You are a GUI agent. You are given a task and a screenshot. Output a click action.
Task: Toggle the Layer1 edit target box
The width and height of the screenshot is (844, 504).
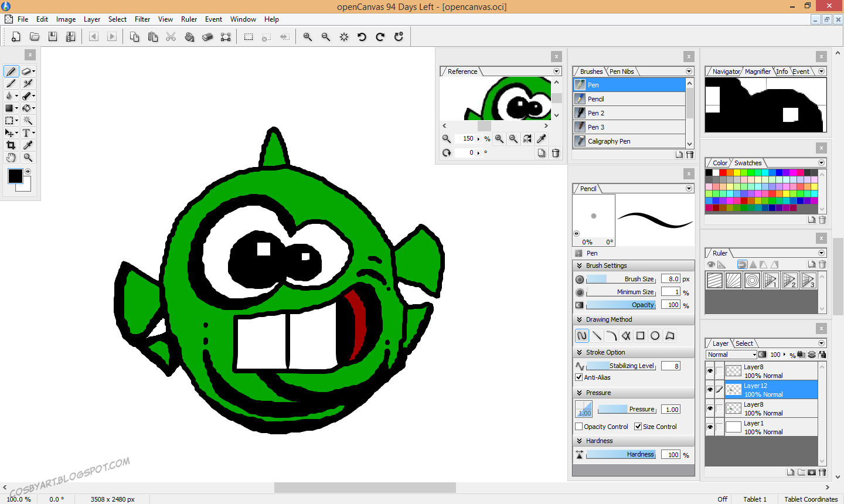(x=719, y=427)
